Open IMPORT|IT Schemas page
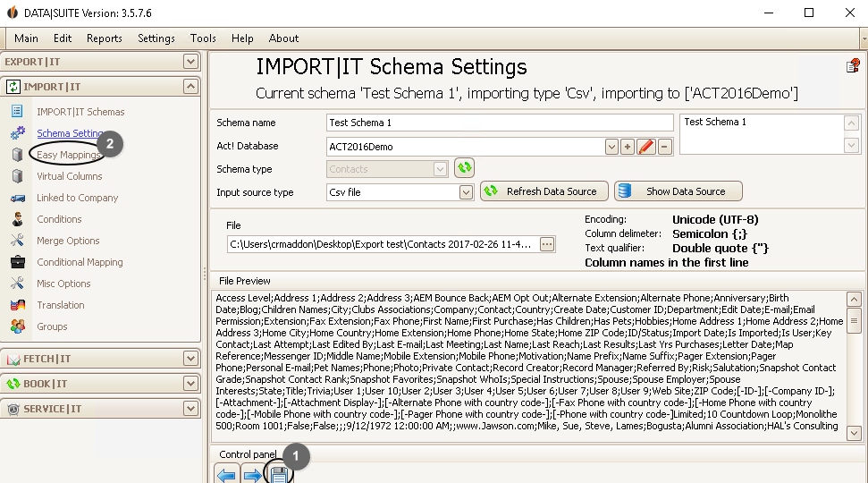The width and height of the screenshot is (868, 483). [80, 111]
